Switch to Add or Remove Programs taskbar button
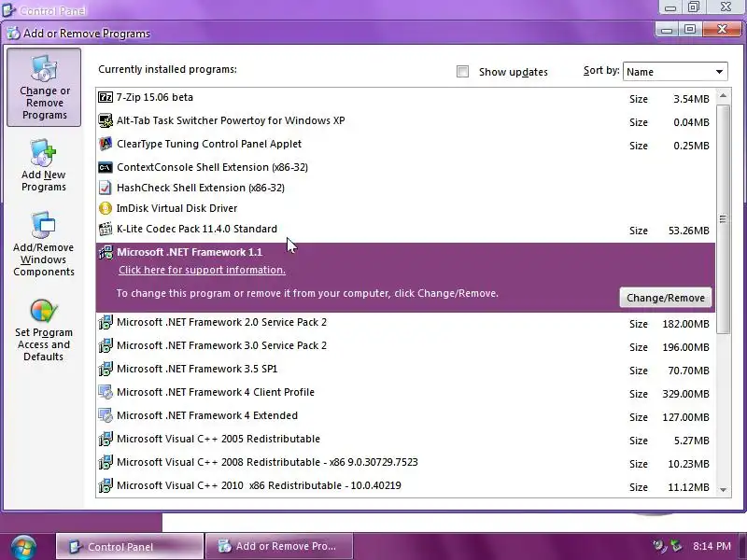747x560 pixels. (279, 547)
